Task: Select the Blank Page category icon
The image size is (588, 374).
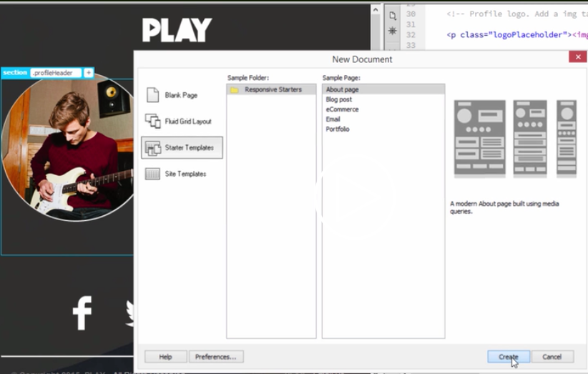Action: click(x=153, y=95)
